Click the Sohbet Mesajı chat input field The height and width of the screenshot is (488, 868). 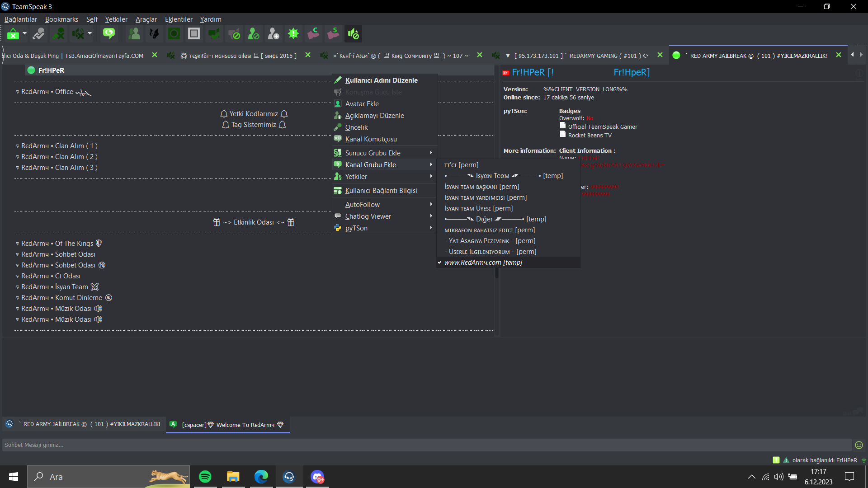pos(427,445)
